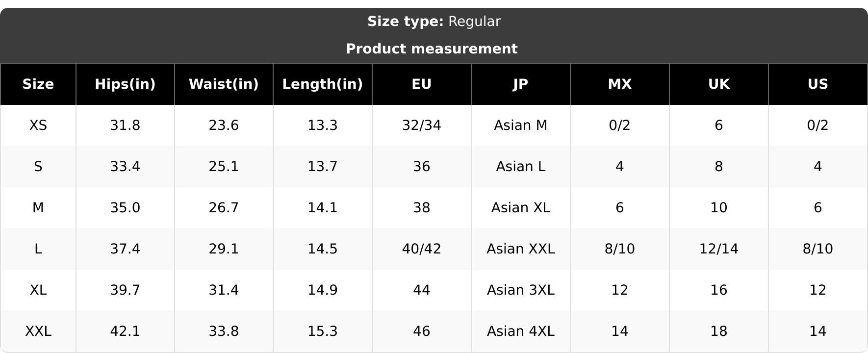Click the Size column header
Screen dimensions: 868x353
(38, 84)
